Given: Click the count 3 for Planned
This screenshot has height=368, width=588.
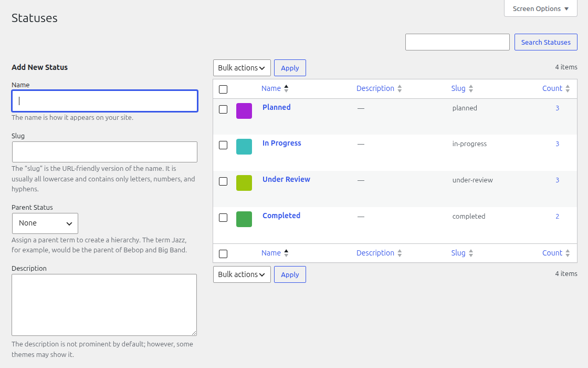Looking at the screenshot, I should (x=557, y=108).
